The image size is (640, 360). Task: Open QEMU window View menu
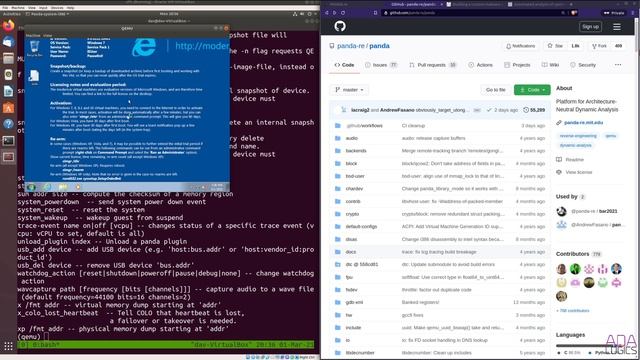click(47, 36)
